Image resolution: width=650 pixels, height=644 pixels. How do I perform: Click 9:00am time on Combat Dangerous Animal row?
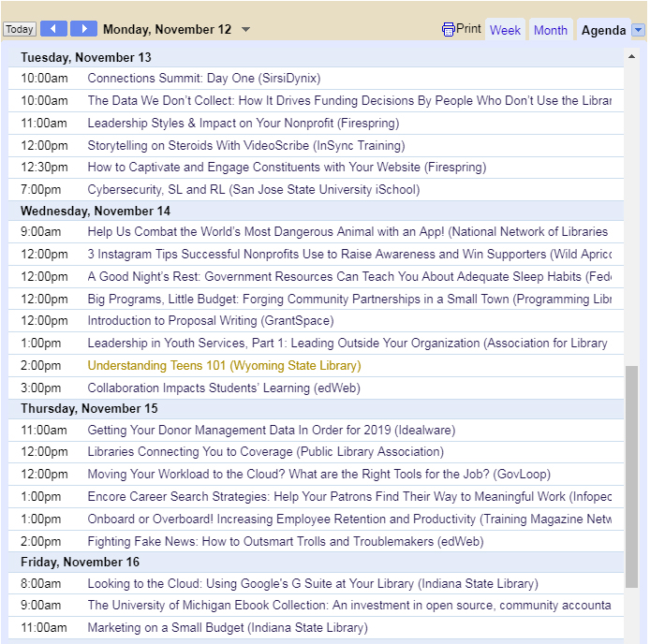tap(40, 231)
